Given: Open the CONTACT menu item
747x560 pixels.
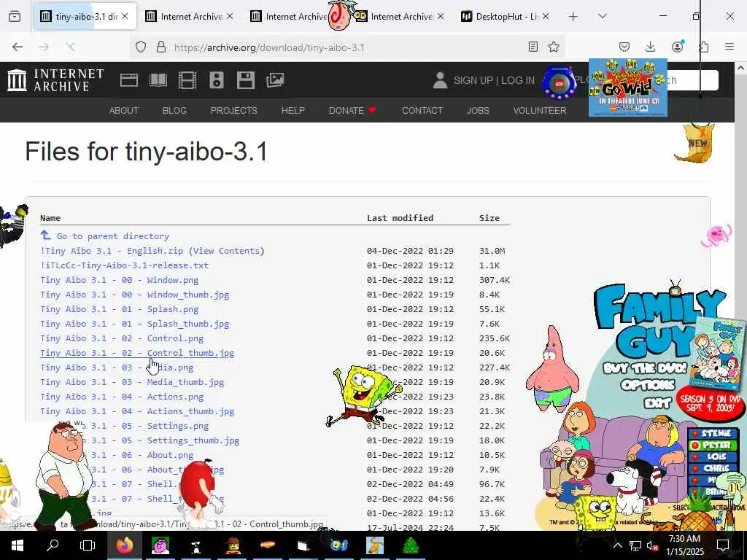Looking at the screenshot, I should 422,111.
